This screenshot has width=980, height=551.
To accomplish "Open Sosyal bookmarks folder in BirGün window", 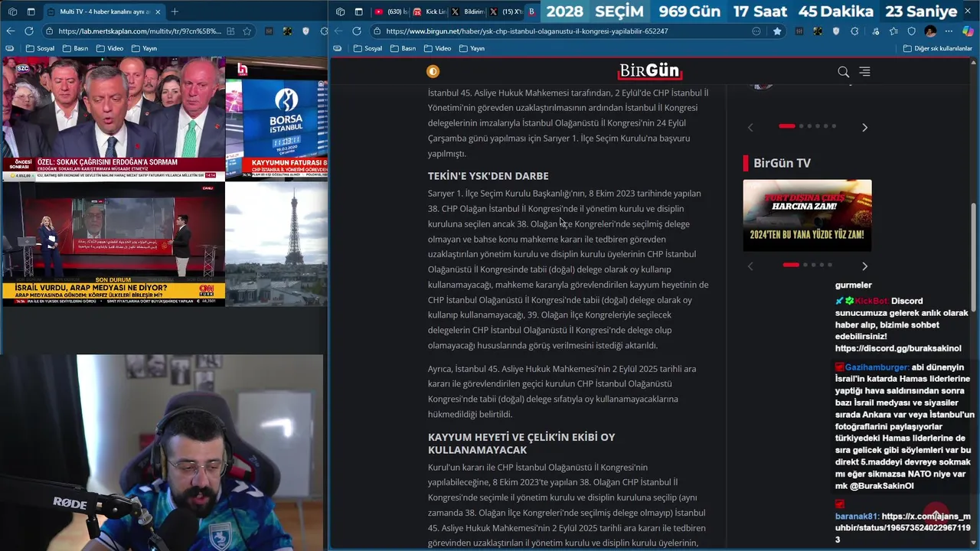I will 367,48.
